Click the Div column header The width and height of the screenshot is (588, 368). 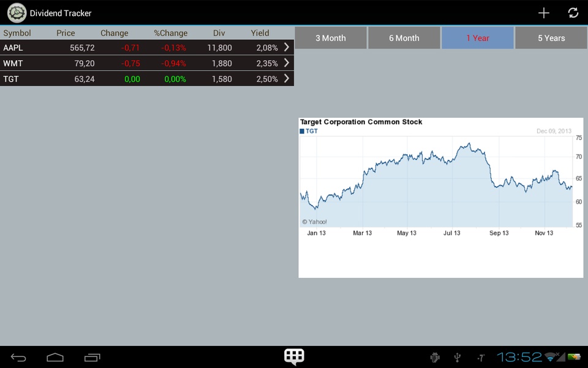[x=219, y=33]
